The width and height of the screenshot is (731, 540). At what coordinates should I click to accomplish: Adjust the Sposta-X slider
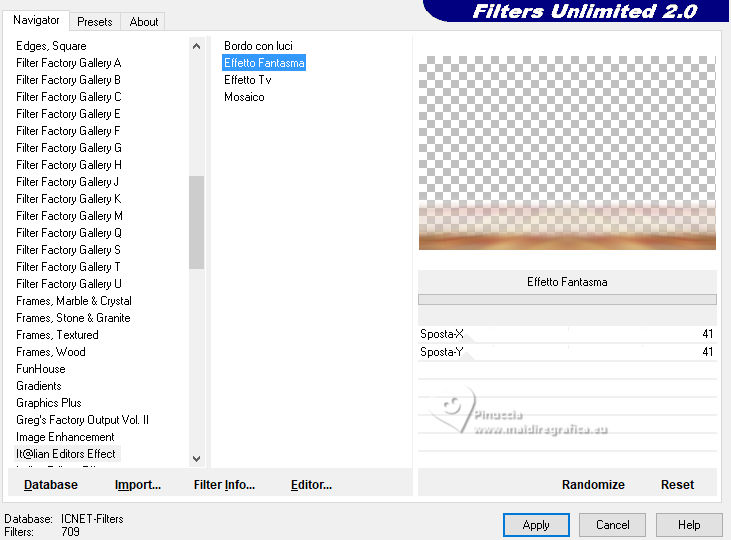coord(567,334)
